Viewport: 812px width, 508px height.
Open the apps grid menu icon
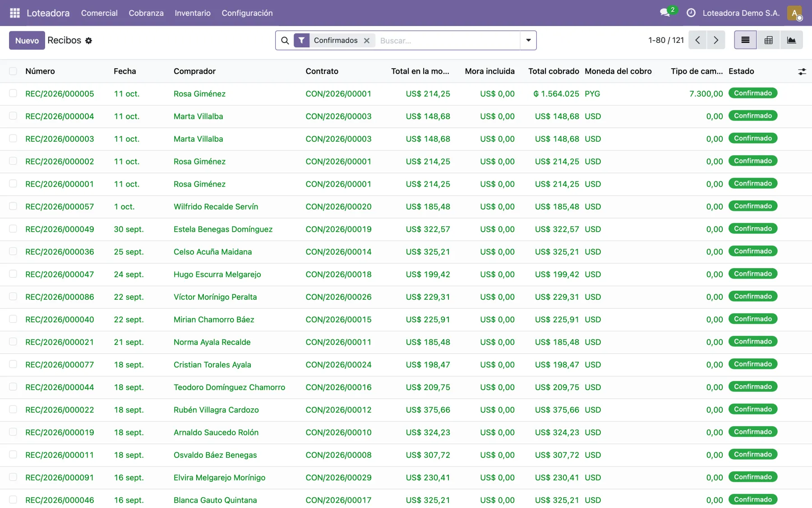click(x=14, y=13)
